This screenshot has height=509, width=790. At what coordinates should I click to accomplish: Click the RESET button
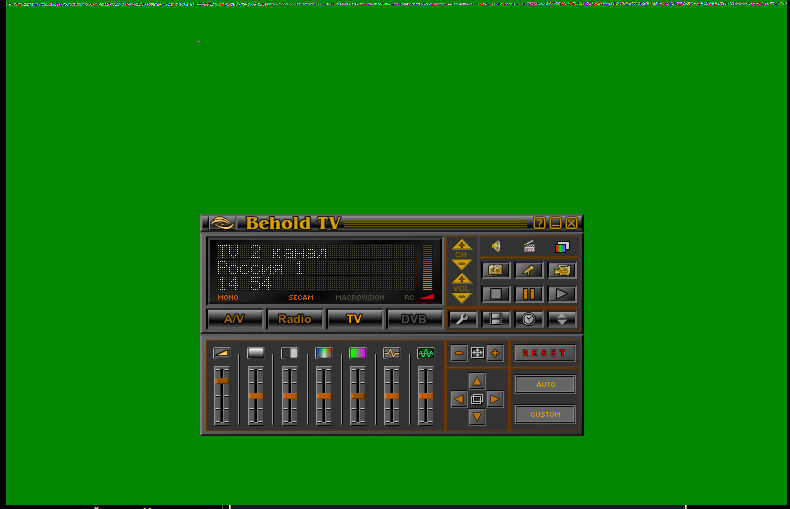click(545, 353)
